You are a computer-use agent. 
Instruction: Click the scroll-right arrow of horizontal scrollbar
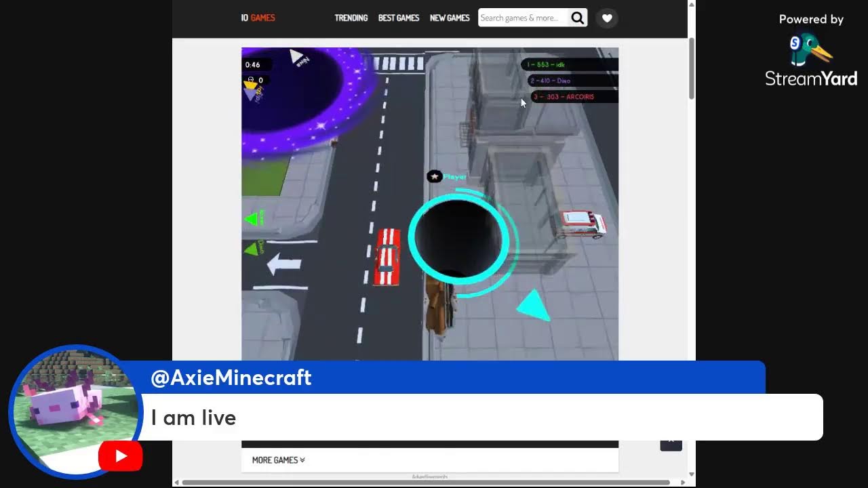(682, 483)
